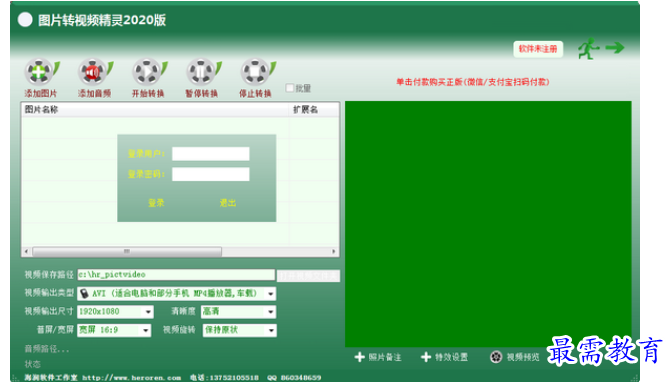
Task: Click the 登录 login button
Action: [156, 203]
